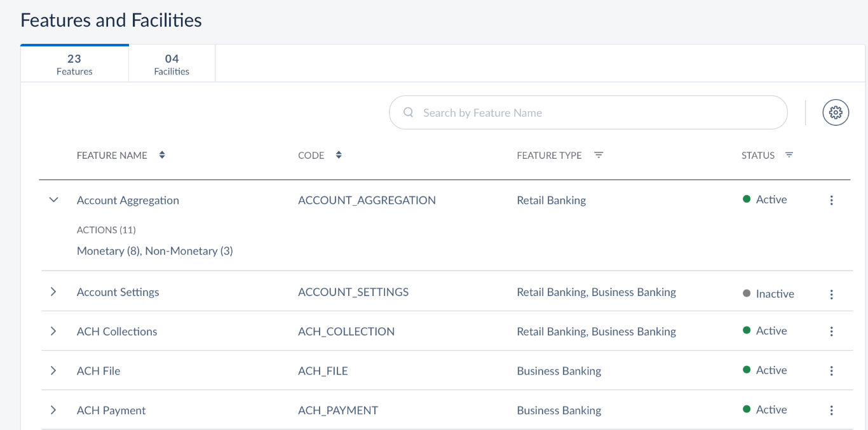868x430 pixels.
Task: Open the table settings gear icon
Action: (836, 113)
